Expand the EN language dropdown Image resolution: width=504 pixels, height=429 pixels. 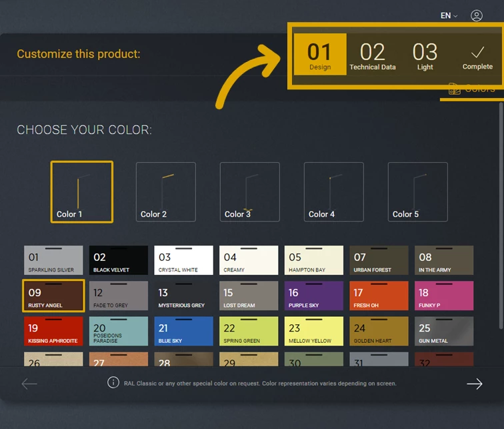coord(449,15)
